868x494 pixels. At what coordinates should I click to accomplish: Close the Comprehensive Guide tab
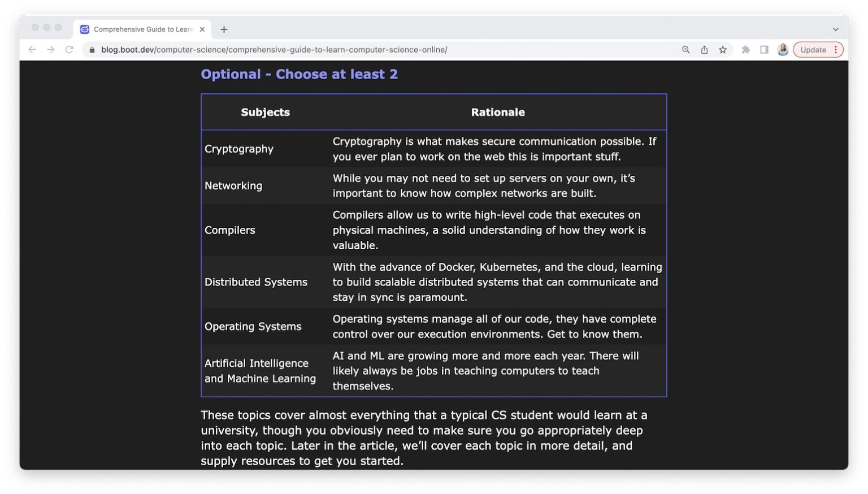pyautogui.click(x=202, y=29)
